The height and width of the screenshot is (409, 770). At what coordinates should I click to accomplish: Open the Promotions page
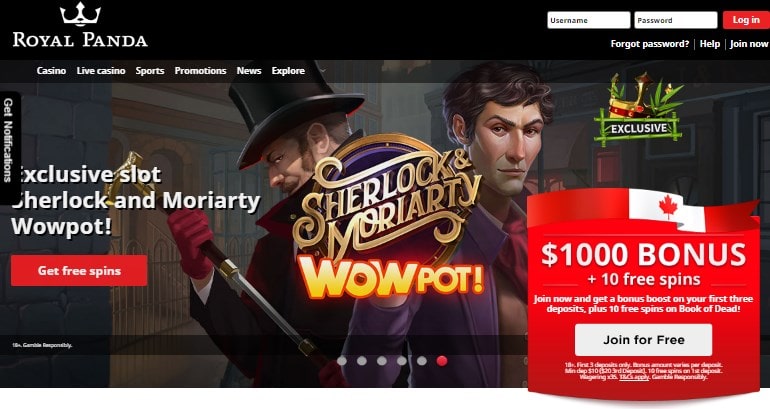[200, 71]
